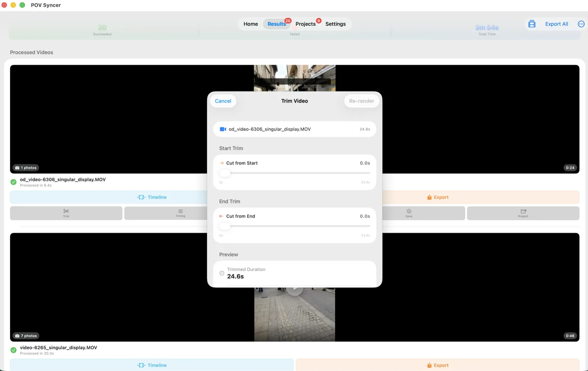This screenshot has height=371, width=588.
Task: Click the Trimmed Duration clock icon
Action: 222,273
